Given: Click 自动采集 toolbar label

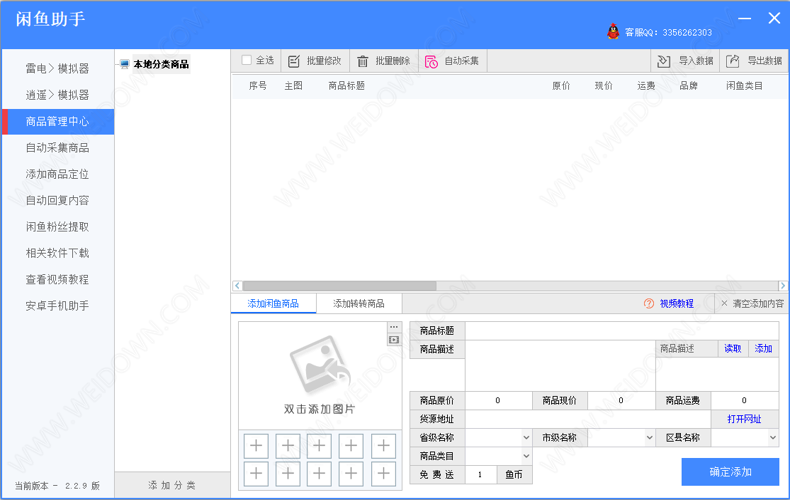Looking at the screenshot, I should tap(462, 61).
